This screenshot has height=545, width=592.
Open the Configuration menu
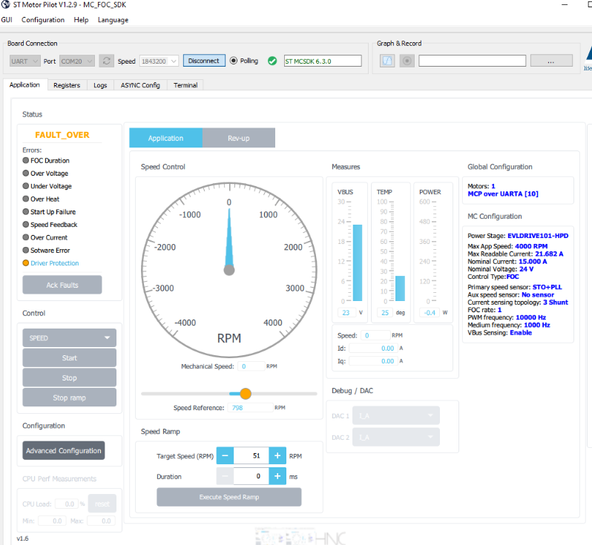click(43, 20)
